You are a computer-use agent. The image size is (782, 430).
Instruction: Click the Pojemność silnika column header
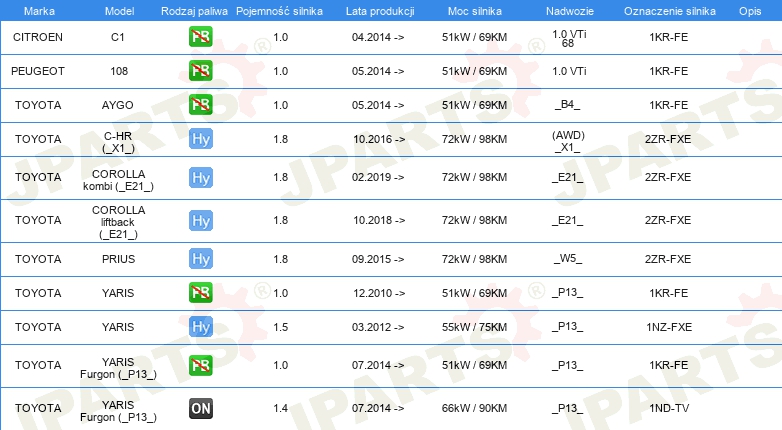click(279, 11)
